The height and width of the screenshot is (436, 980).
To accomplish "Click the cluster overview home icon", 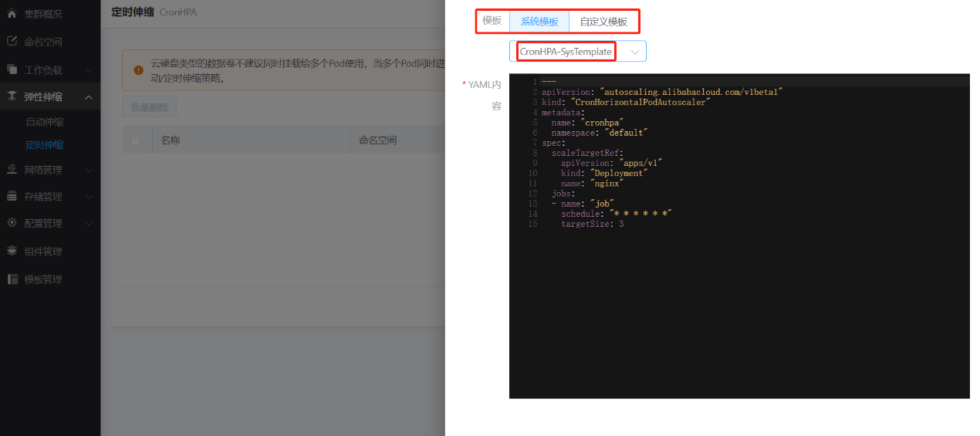I will 12,14.
